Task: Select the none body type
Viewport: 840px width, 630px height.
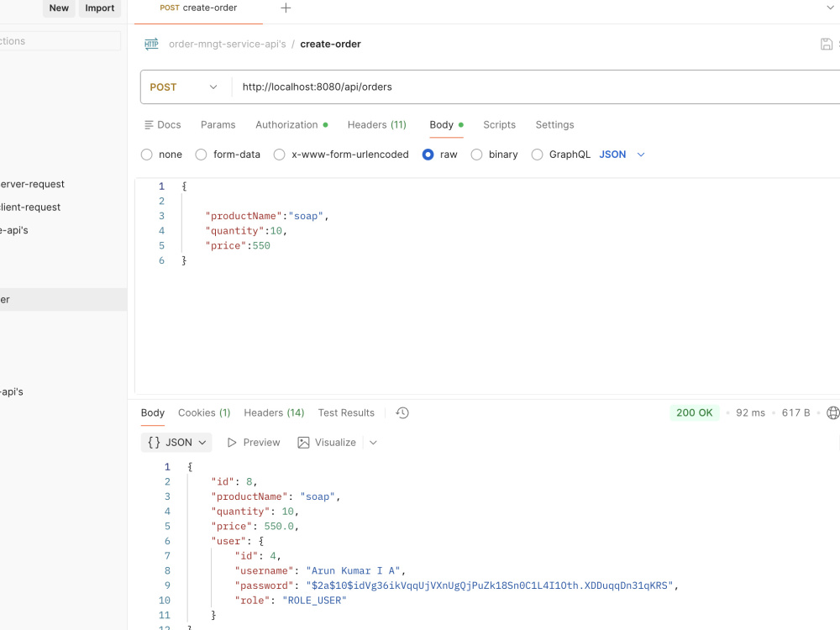Action: [147, 155]
